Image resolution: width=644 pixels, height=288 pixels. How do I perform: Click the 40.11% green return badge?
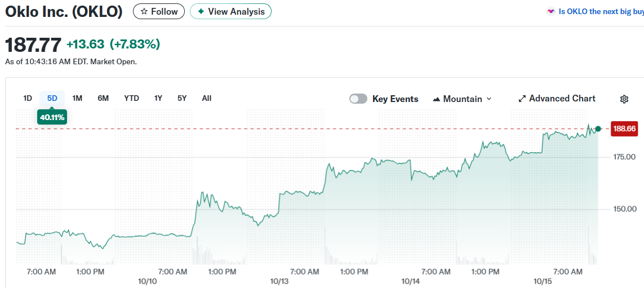click(x=52, y=117)
